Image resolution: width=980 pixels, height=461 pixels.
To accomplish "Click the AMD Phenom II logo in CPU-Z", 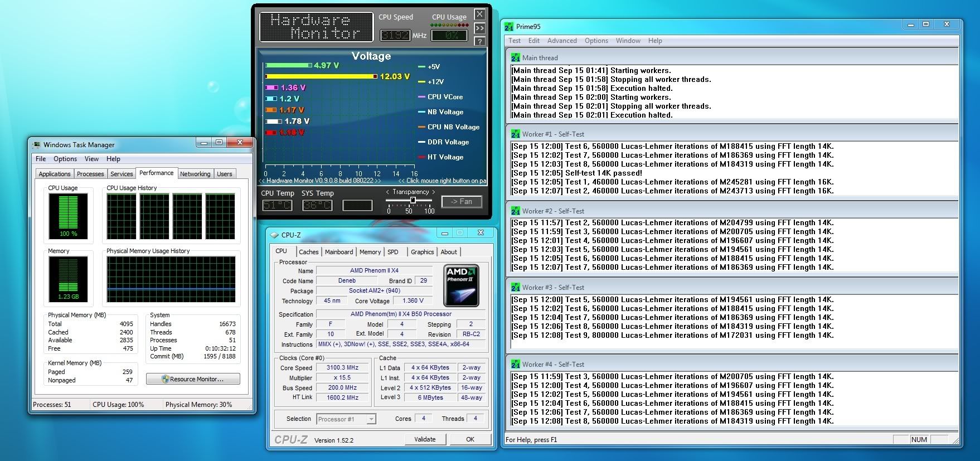I will [x=461, y=285].
